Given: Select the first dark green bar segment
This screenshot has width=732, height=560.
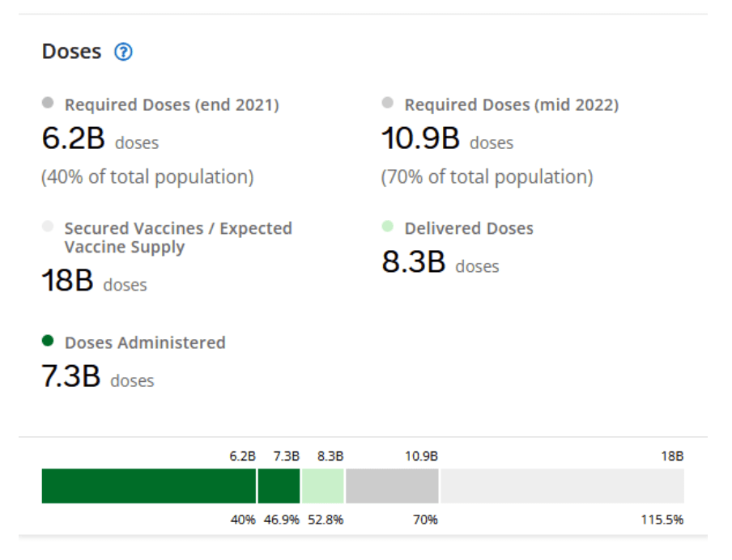Looking at the screenshot, I should click(149, 486).
